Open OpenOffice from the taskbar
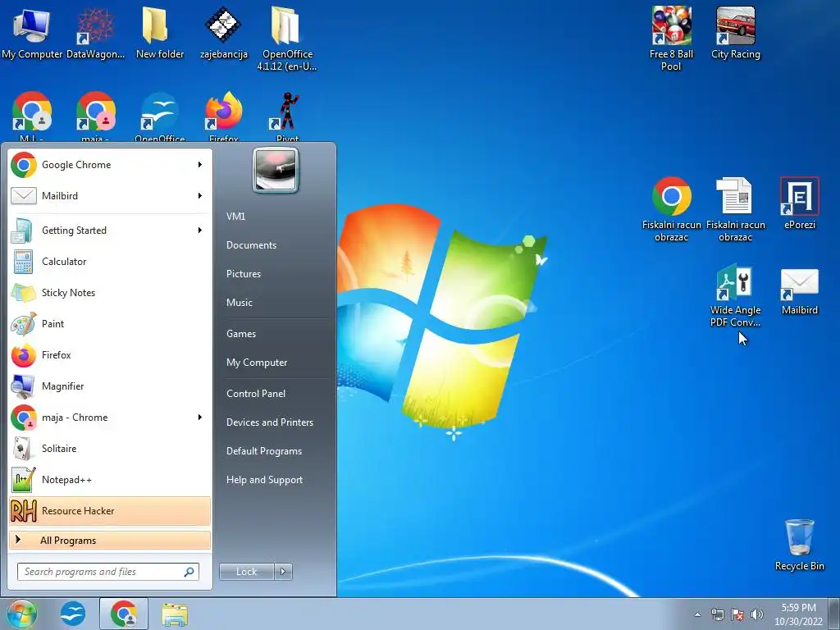 (72, 614)
